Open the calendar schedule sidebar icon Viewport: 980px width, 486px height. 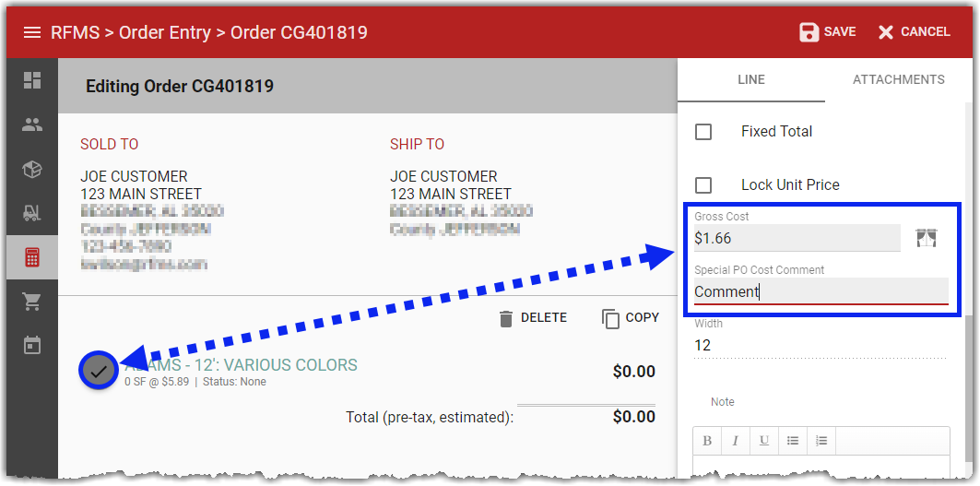coord(32,345)
